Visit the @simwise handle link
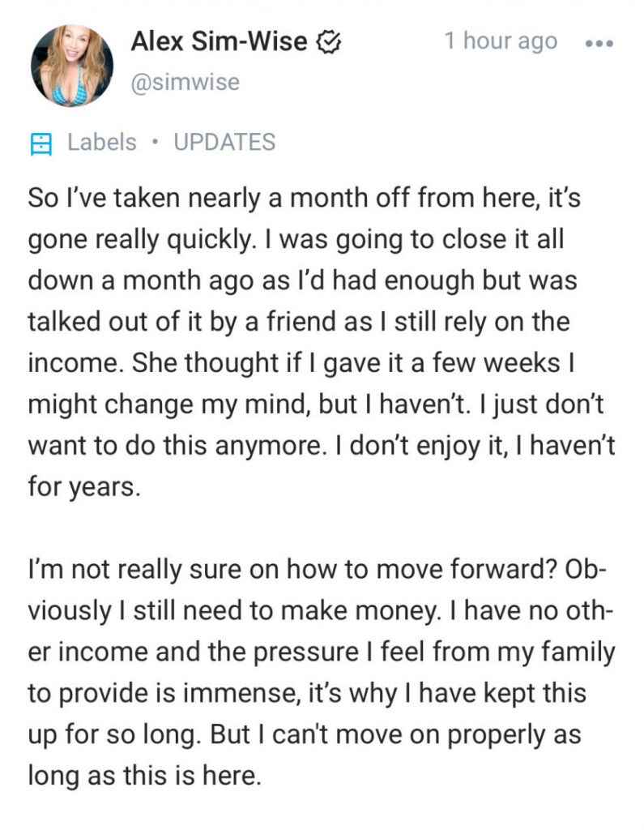This screenshot has width=644, height=830. (x=185, y=82)
